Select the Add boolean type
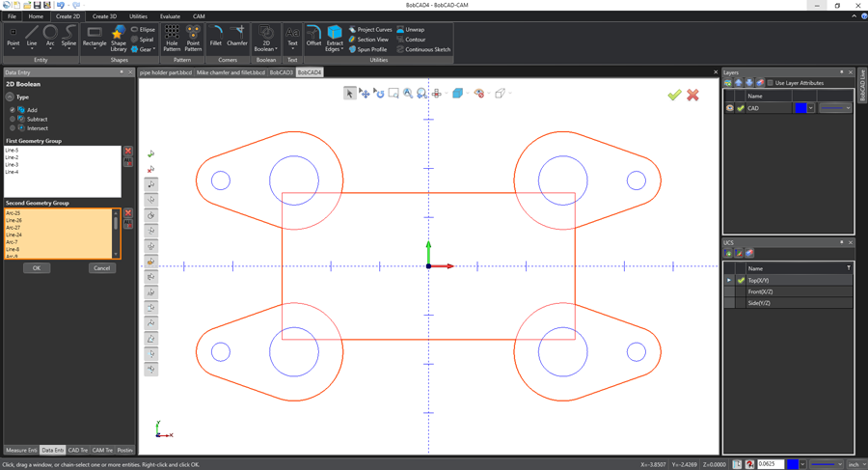The width and height of the screenshot is (868, 470). click(13, 110)
